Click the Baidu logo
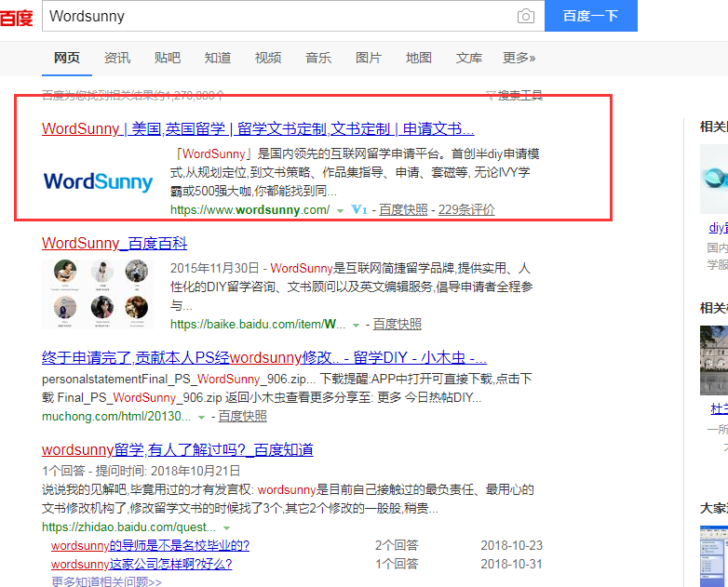Screen dimensions: 728x587 click(16, 17)
